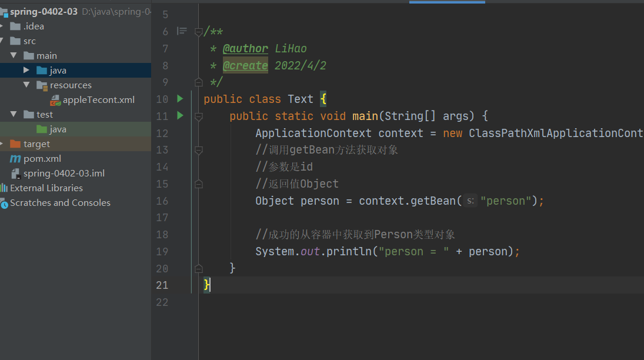Viewport: 644px width, 360px height.
Task: Click getBean call on line 16
Action: pos(433,201)
